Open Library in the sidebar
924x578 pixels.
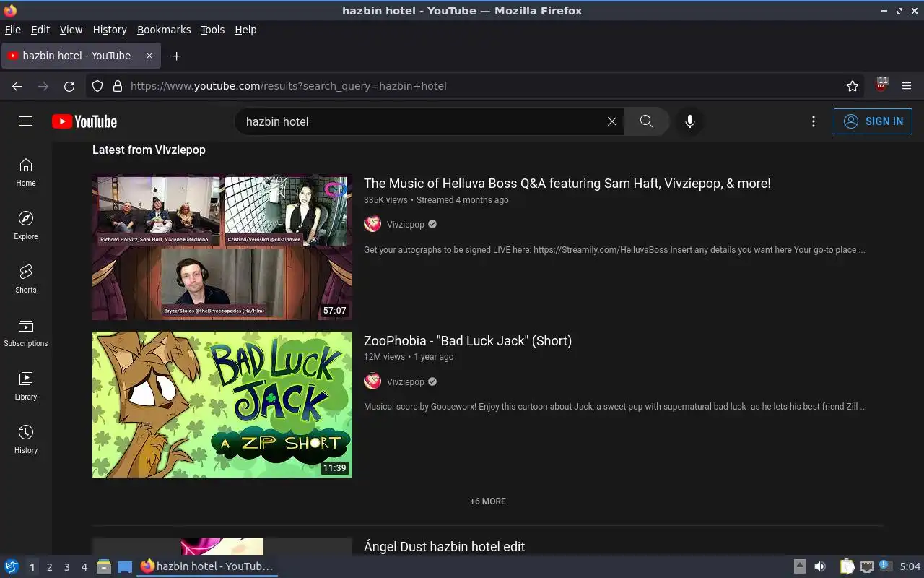pyautogui.click(x=26, y=387)
